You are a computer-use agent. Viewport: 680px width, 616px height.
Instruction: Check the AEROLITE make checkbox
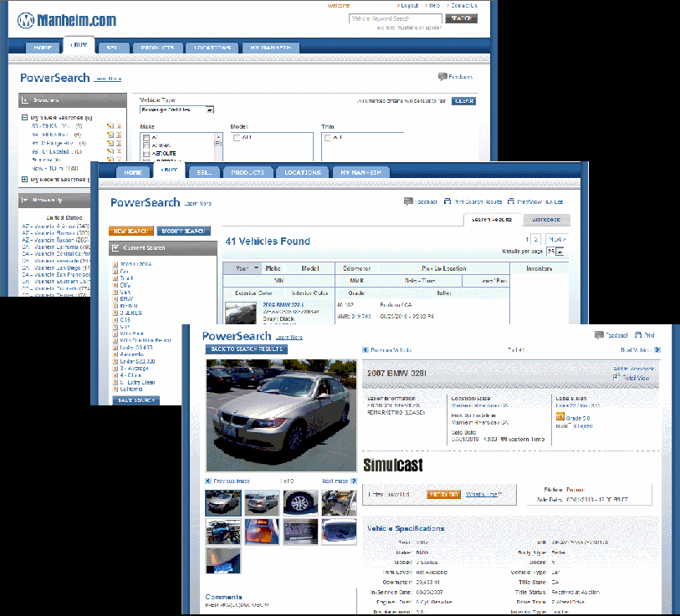point(146,154)
